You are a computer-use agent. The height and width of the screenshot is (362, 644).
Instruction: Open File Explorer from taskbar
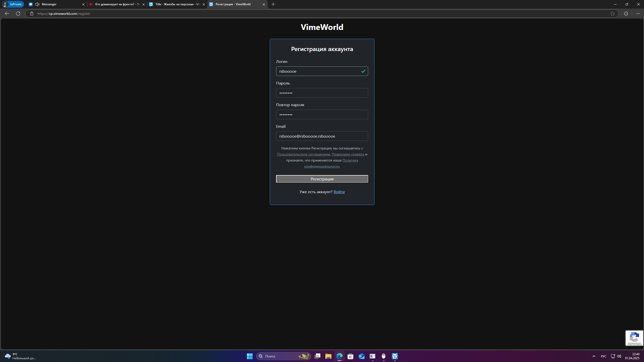coord(328,356)
